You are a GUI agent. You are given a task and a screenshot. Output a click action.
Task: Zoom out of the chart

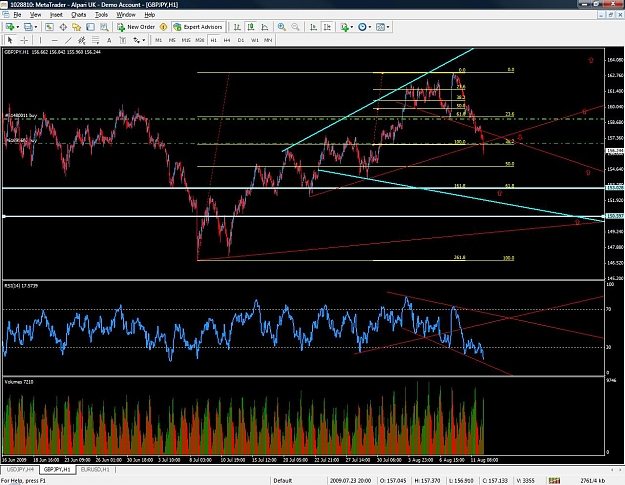[x=295, y=27]
